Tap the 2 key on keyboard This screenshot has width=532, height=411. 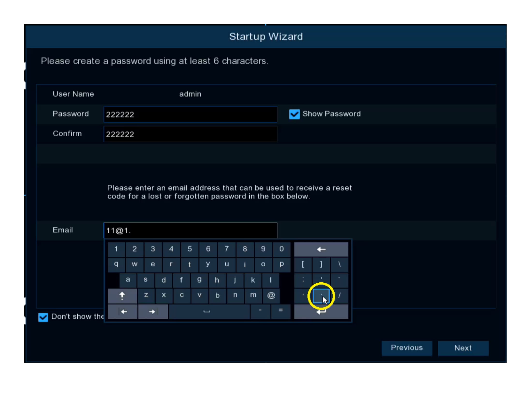point(134,249)
